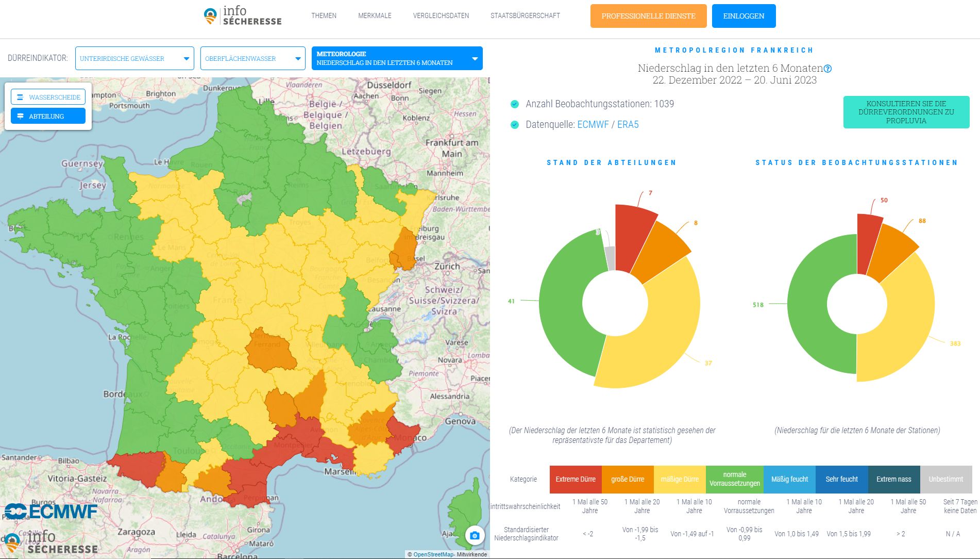Go to Vergleichsdaten menu item
980x559 pixels.
(x=441, y=16)
